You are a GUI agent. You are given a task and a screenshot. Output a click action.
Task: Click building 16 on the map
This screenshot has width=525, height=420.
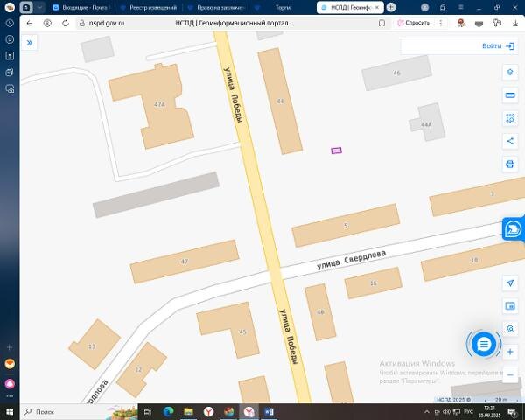tap(374, 283)
